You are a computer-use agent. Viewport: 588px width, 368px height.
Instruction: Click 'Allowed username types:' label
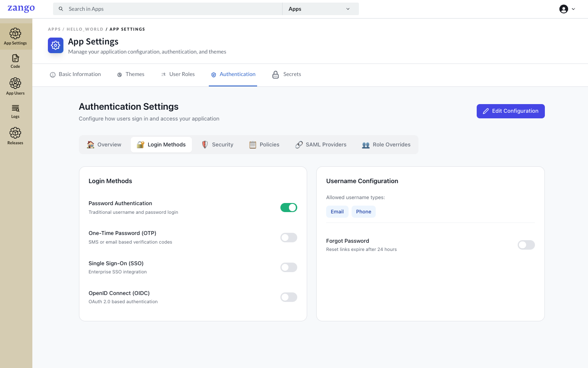355,197
